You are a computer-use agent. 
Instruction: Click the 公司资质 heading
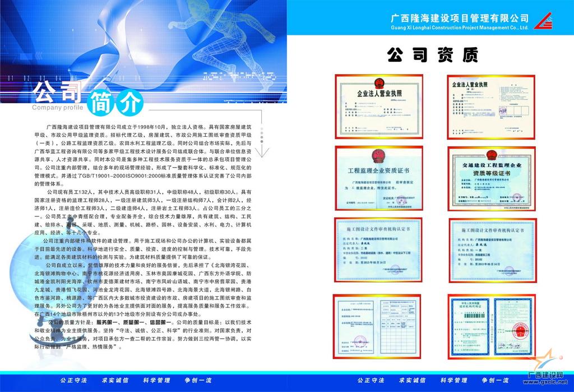(433, 55)
